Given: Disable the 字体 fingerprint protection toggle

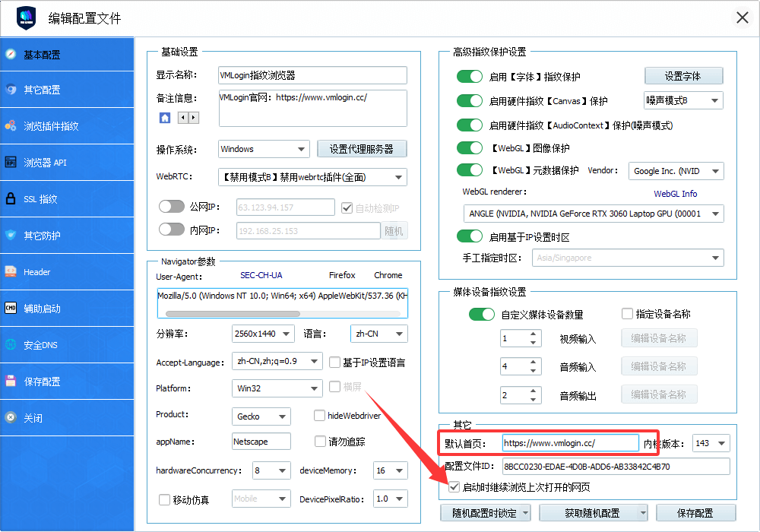Looking at the screenshot, I should pos(470,76).
